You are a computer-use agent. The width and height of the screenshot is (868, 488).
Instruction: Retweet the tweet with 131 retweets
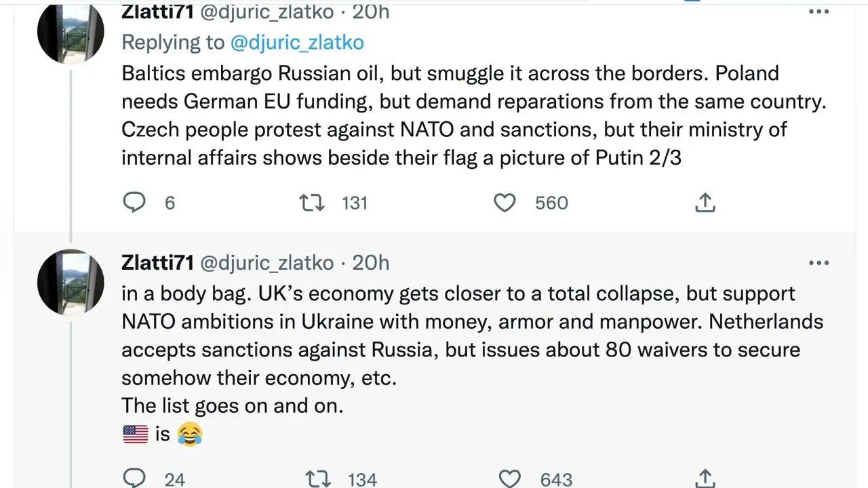[x=312, y=203]
